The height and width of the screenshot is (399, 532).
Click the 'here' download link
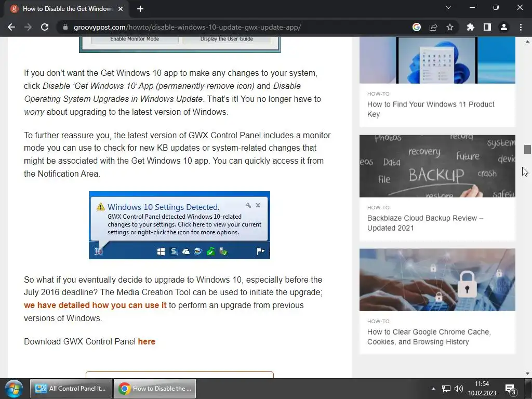[147, 341]
